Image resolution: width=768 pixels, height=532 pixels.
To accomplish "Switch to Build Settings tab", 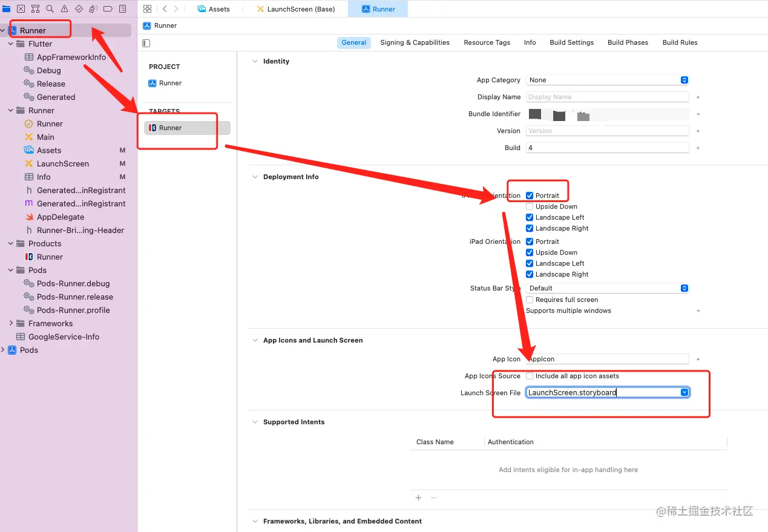I will [x=571, y=42].
